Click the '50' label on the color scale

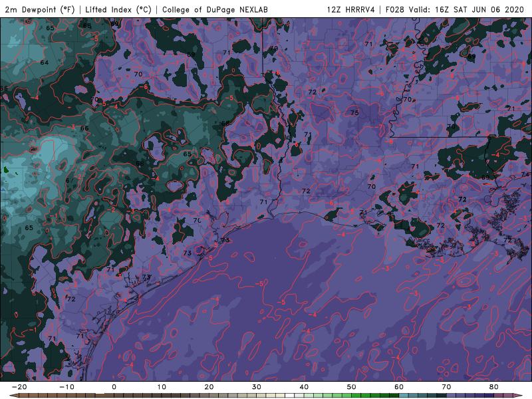pos(352,387)
